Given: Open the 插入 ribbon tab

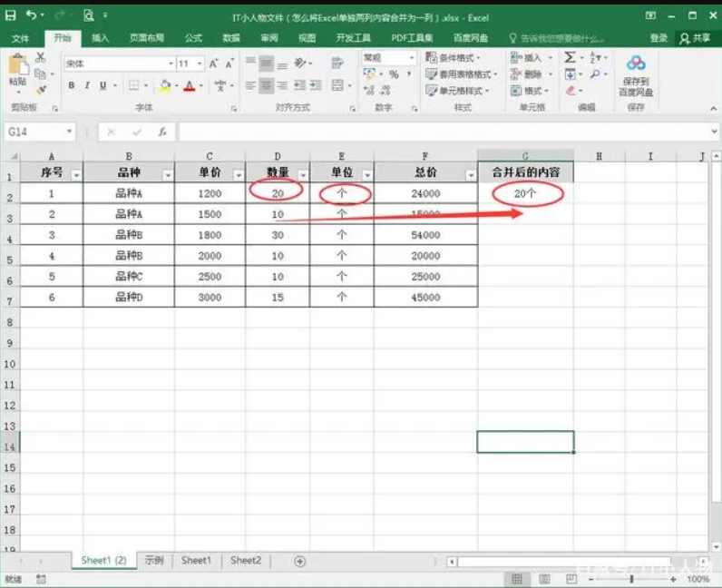Looking at the screenshot, I should 100,38.
